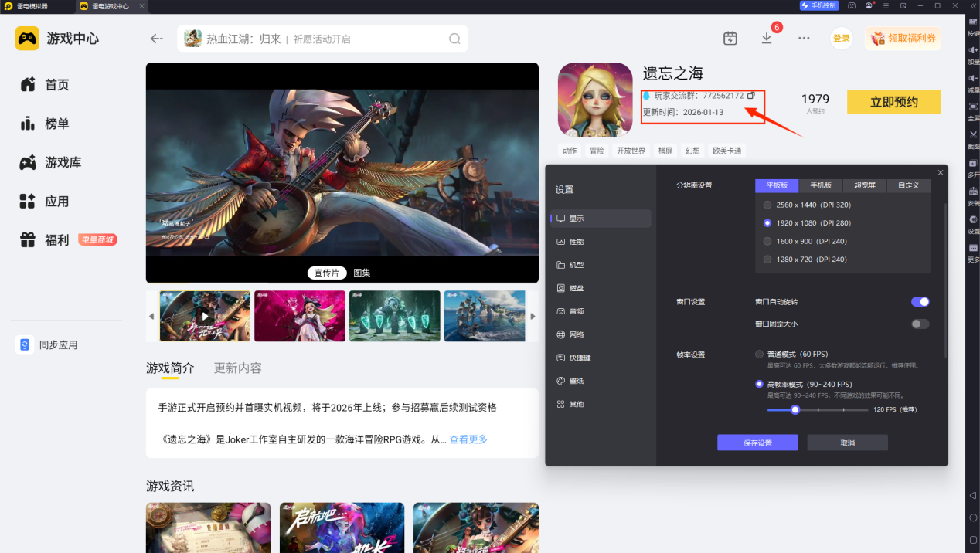Open the calendar reservation icon
The width and height of the screenshot is (980, 553).
[x=730, y=39]
